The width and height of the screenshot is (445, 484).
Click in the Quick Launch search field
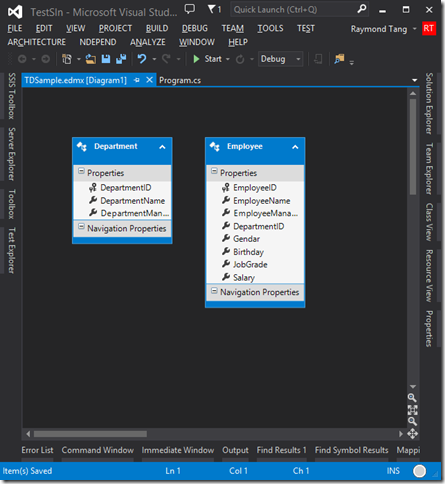294,10
